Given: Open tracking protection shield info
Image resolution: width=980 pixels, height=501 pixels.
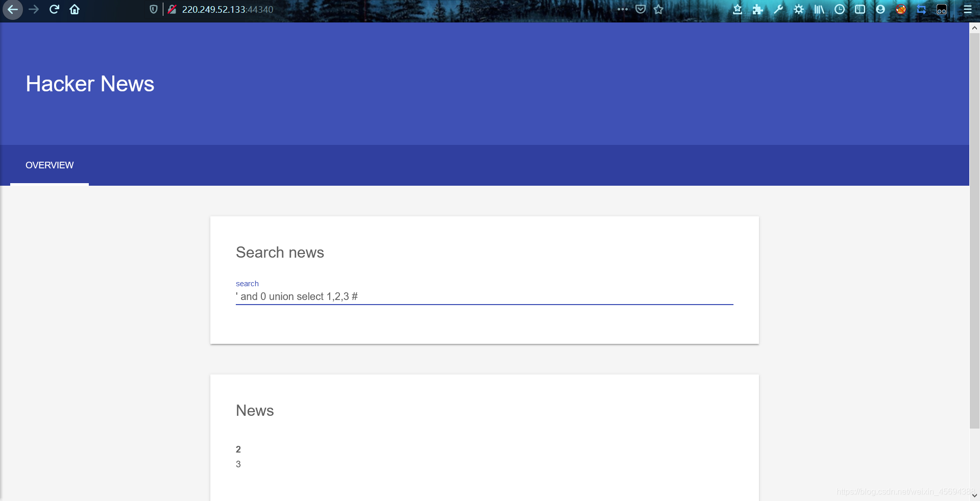Looking at the screenshot, I should 153,10.
